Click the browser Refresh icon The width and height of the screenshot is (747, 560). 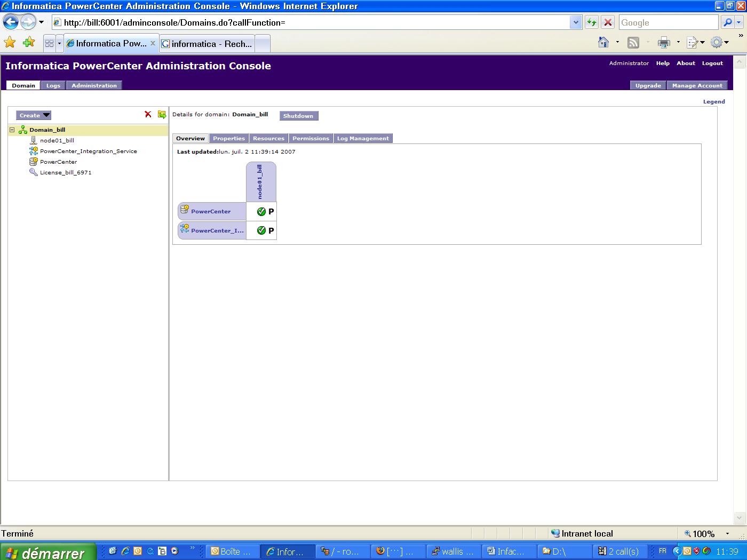(591, 22)
